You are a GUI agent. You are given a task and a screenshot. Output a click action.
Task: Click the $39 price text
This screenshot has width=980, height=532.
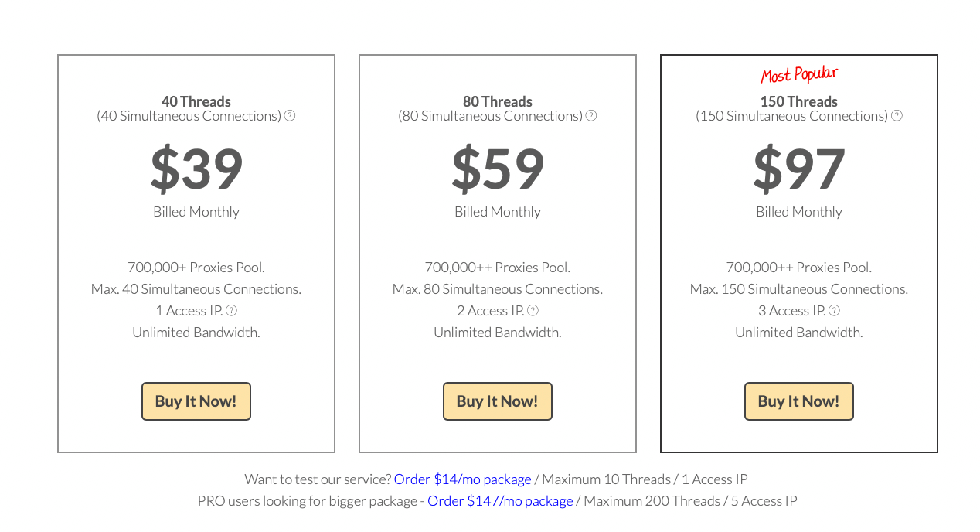coord(196,169)
